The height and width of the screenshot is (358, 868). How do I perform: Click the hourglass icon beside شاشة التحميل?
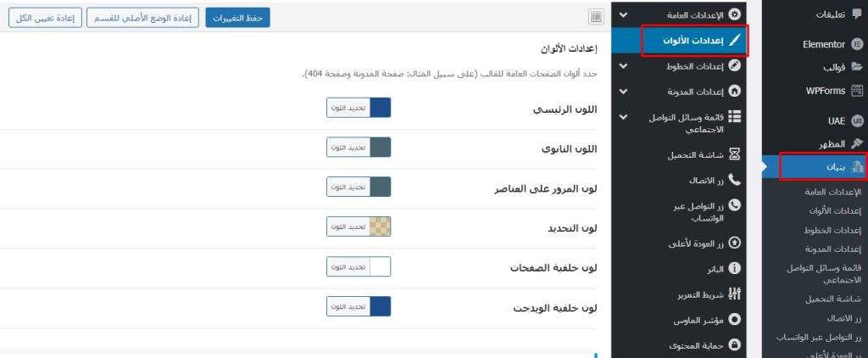click(x=734, y=155)
